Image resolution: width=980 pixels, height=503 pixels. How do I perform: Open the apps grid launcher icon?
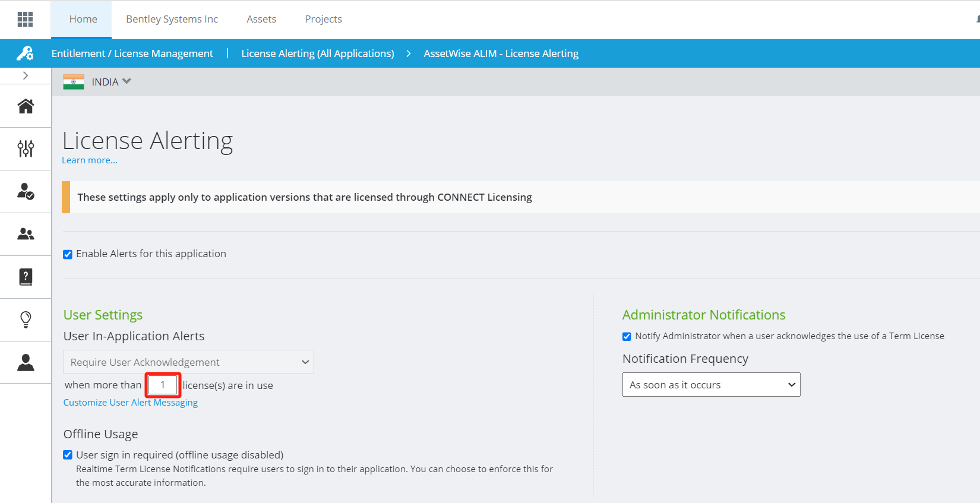pos(25,19)
